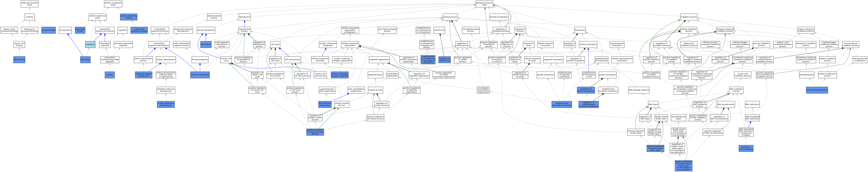The width and height of the screenshot is (868, 172).
Task: Click blue 'positive regulation of meiotic nuclear division'
Action: (315, 132)
